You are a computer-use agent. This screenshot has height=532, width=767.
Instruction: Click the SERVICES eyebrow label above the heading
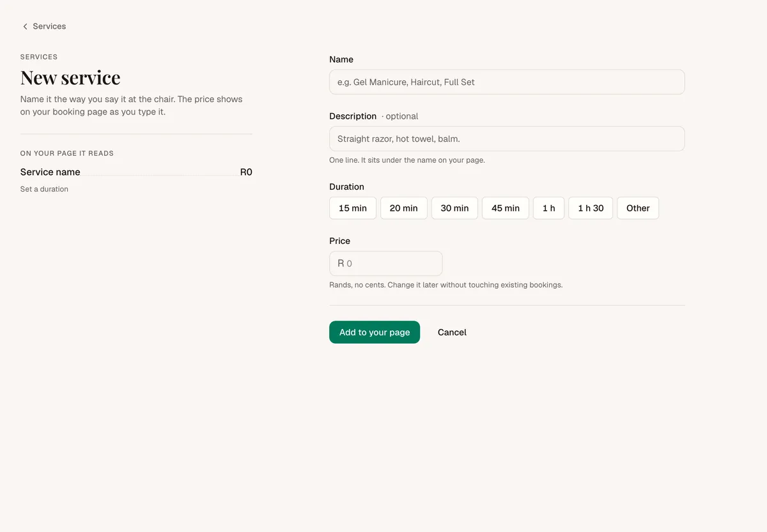tap(39, 57)
